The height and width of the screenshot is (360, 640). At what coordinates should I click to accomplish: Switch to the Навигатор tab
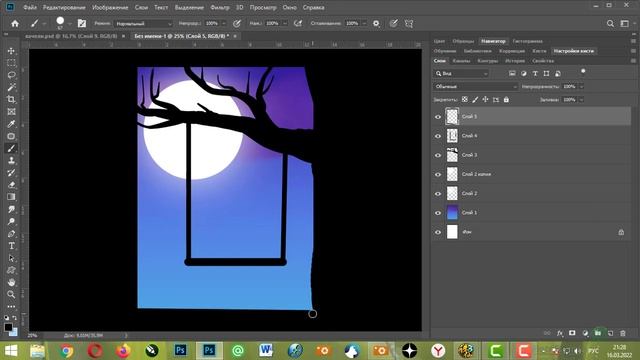[x=493, y=41]
